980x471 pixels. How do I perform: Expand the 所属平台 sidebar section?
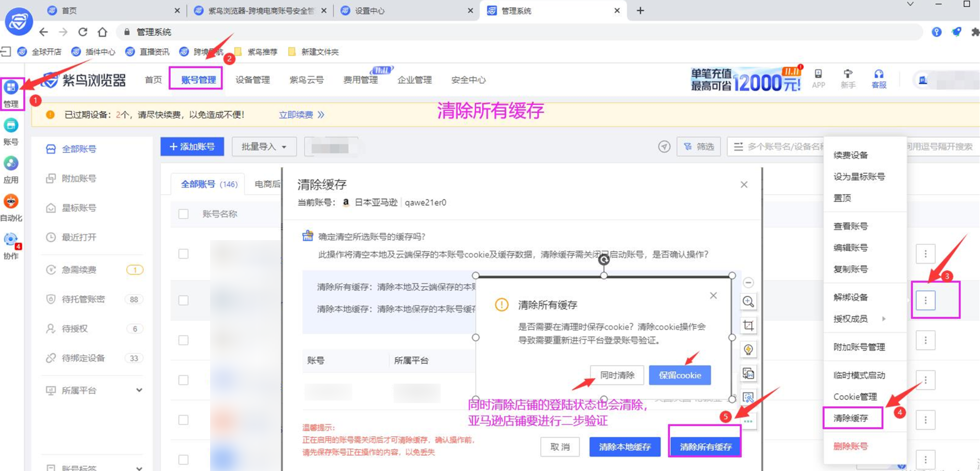point(139,390)
